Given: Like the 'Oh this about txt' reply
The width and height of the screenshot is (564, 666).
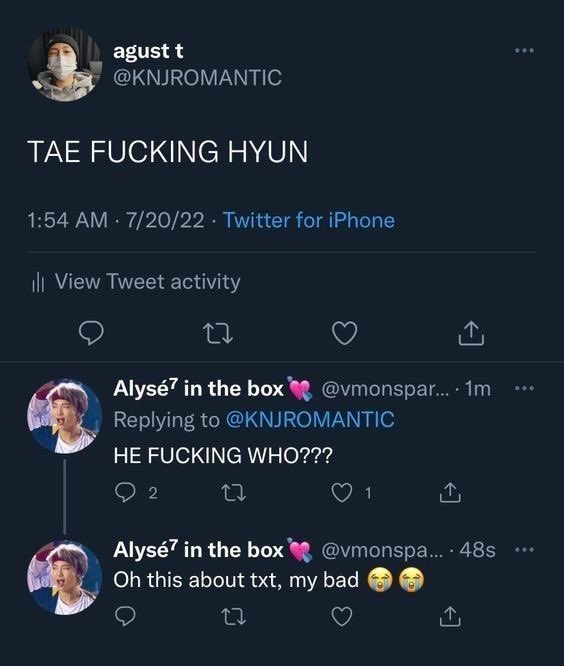Looking at the screenshot, I should point(342,617).
